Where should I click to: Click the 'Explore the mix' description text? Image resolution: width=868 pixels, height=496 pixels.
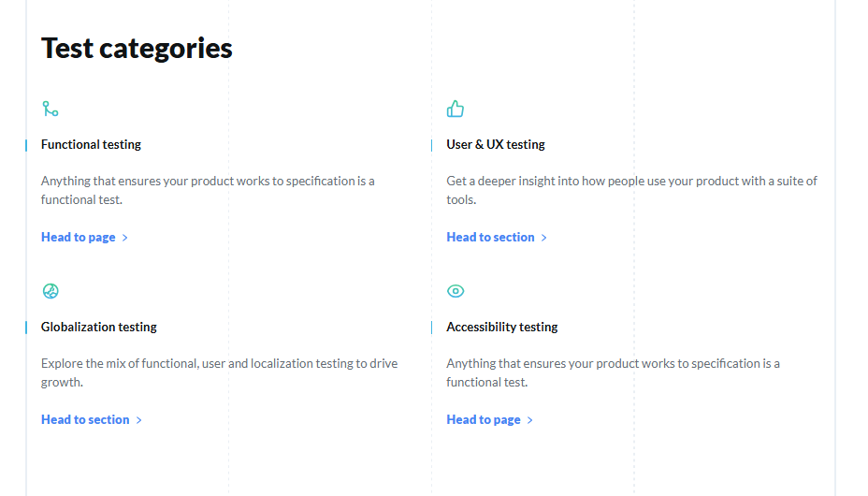pos(219,372)
